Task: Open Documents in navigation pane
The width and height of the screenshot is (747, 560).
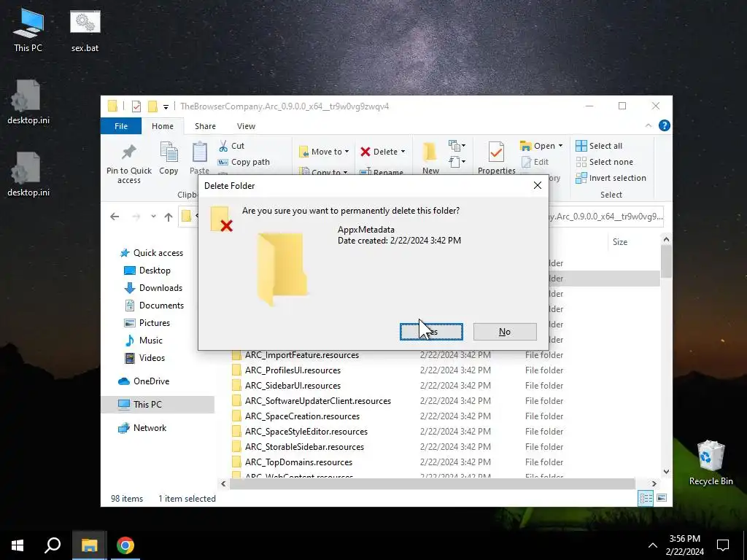Action: point(154,306)
